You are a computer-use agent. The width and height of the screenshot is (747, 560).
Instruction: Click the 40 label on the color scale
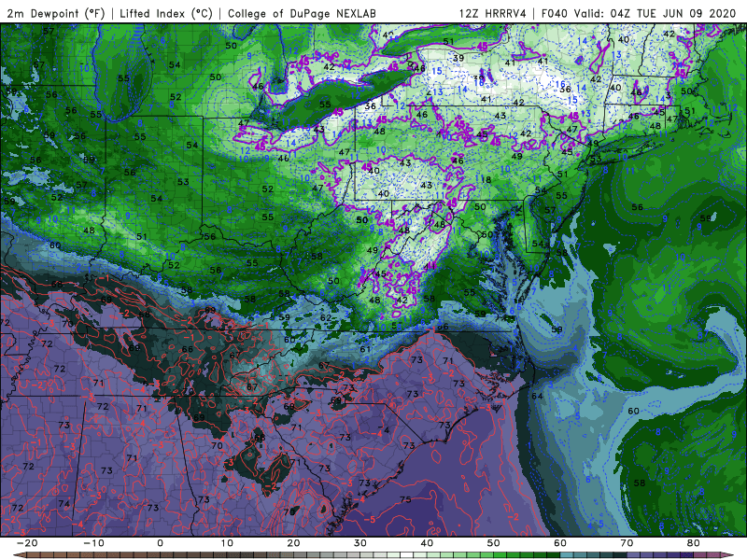click(427, 543)
